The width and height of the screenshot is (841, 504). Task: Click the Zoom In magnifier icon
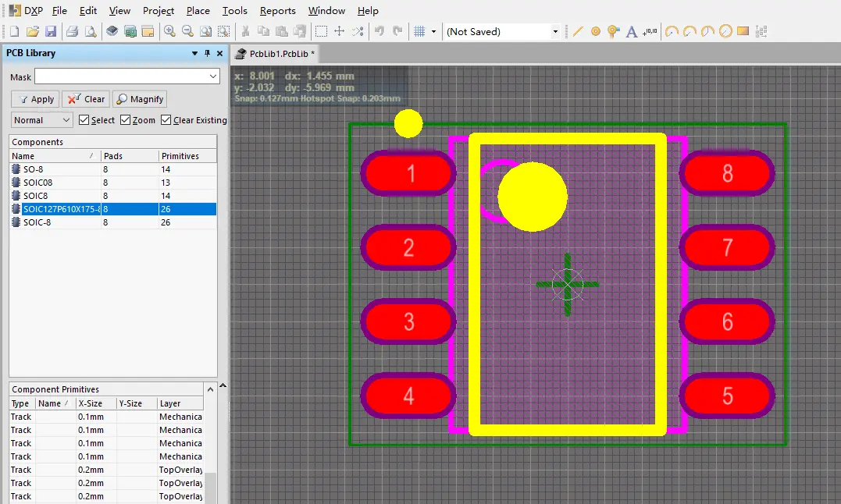tap(169, 32)
